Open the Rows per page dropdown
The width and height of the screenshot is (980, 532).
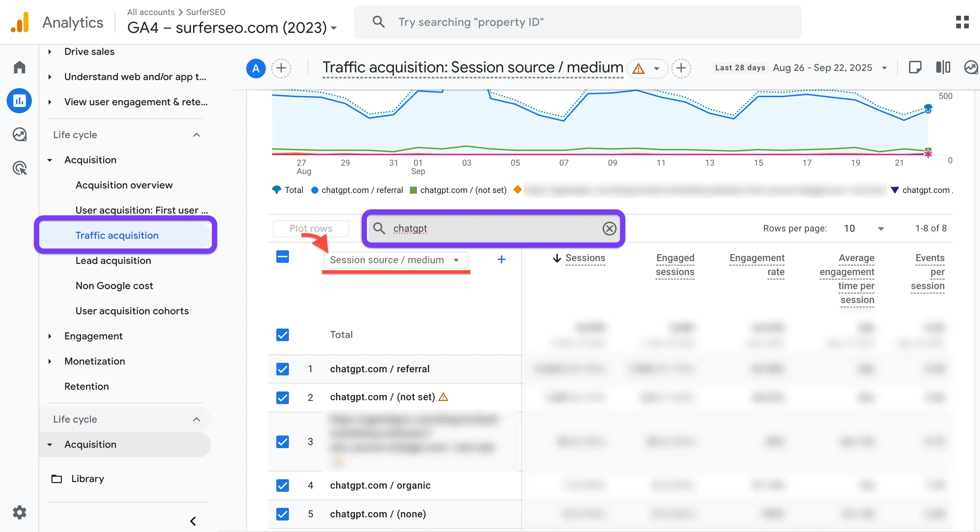point(864,228)
